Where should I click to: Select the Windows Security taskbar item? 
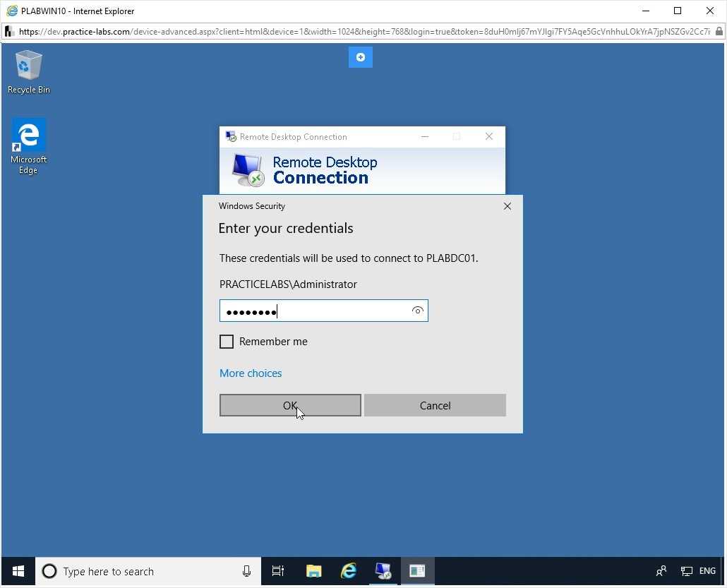tap(417, 571)
